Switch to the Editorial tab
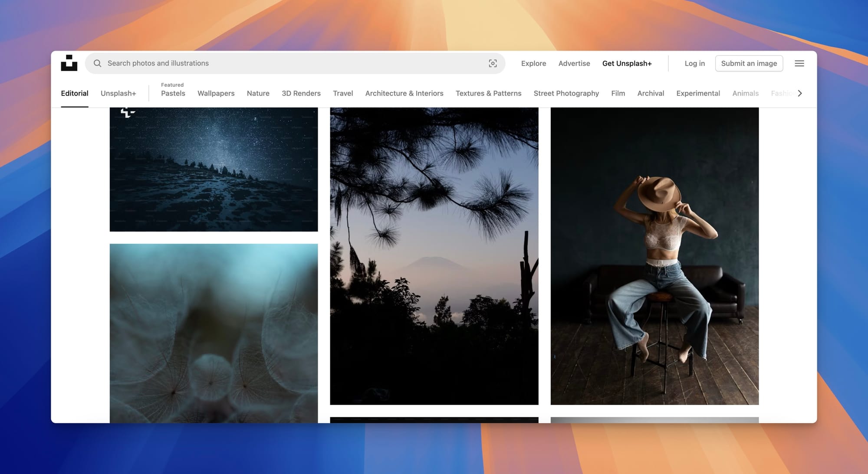The image size is (868, 474). [x=75, y=93]
